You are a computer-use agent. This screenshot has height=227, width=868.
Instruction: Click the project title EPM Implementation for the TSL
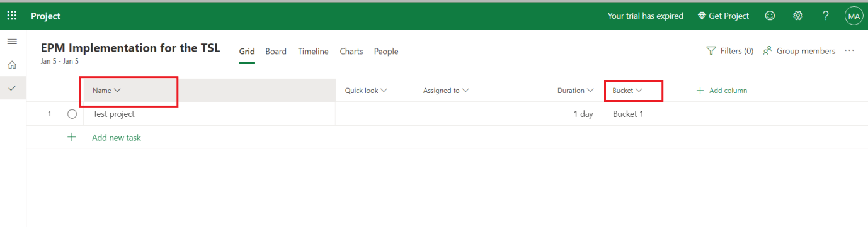[x=130, y=48]
